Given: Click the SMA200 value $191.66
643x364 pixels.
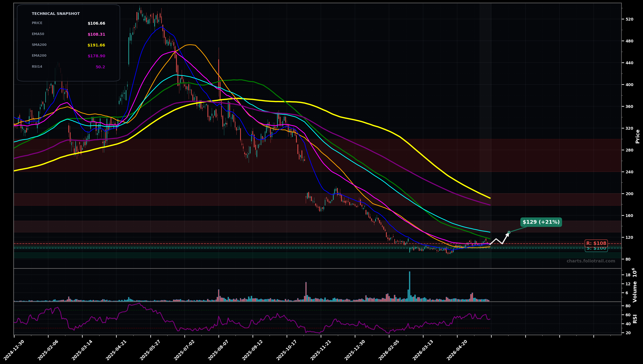Looking at the screenshot, I should [96, 45].
